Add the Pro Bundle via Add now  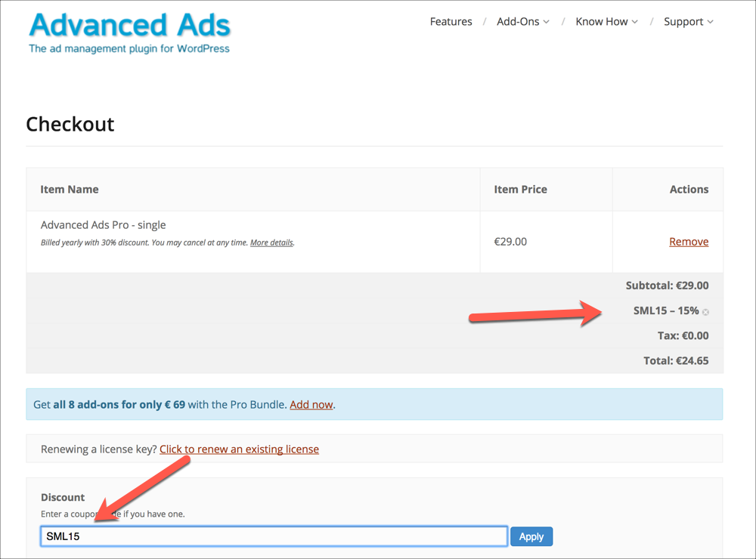[x=311, y=404]
